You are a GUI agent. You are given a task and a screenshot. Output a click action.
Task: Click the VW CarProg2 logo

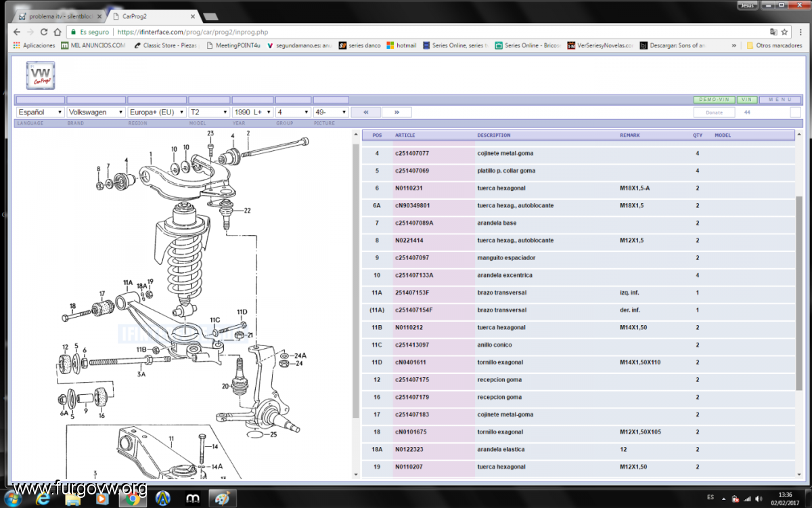(41, 75)
